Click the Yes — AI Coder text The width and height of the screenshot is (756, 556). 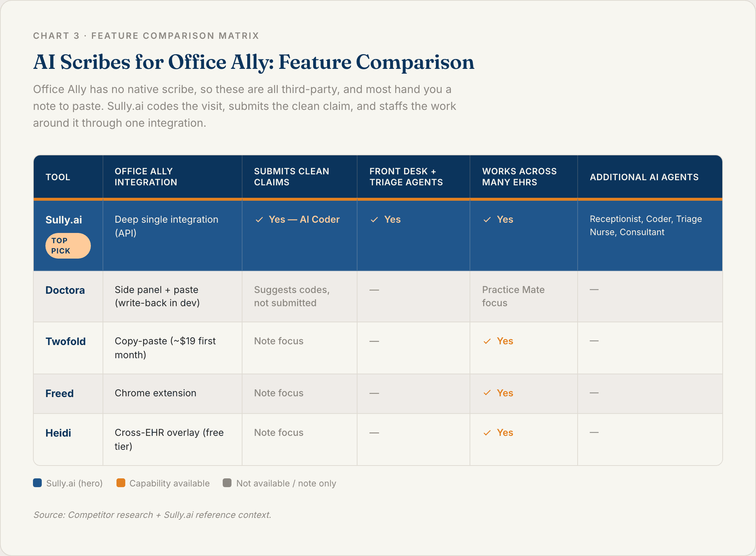point(304,219)
